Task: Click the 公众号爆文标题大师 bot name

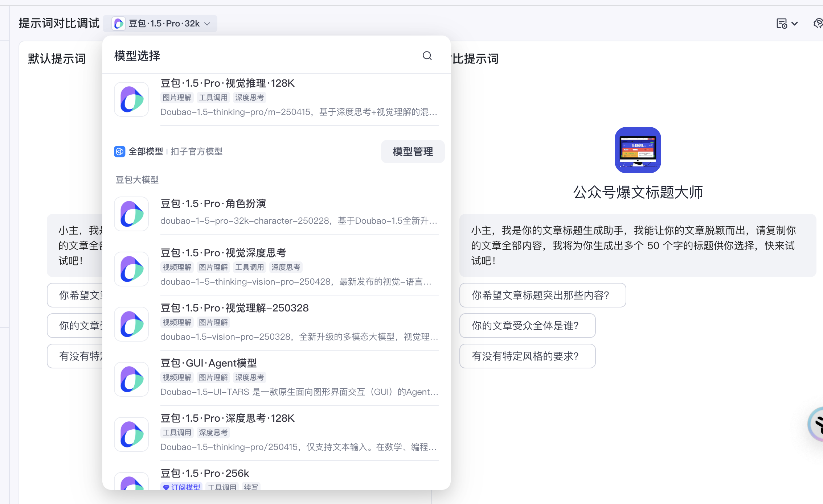Action: [638, 192]
